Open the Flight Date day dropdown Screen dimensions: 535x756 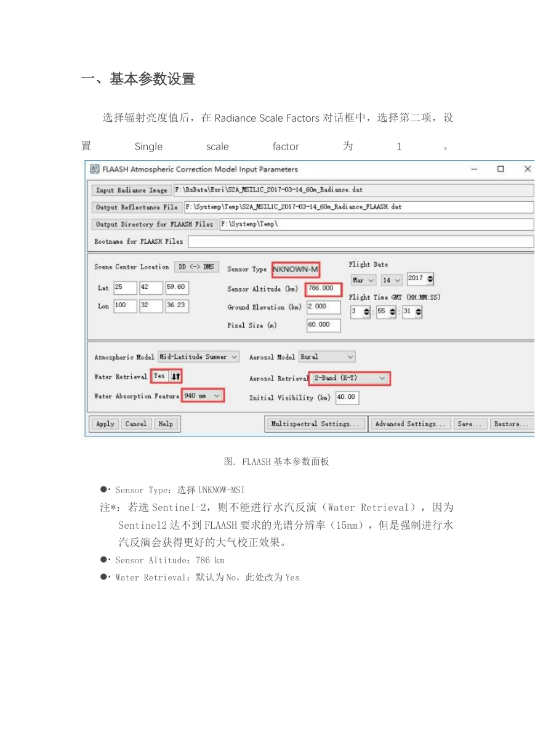point(392,280)
